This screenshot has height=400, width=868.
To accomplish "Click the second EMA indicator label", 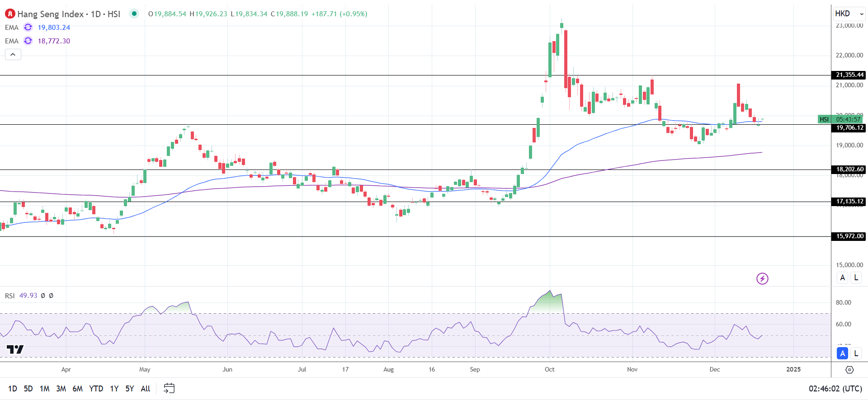I will [x=12, y=41].
